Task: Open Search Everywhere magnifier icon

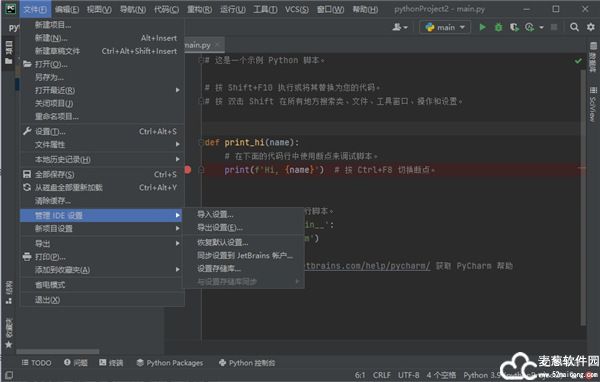Action: 574,27
